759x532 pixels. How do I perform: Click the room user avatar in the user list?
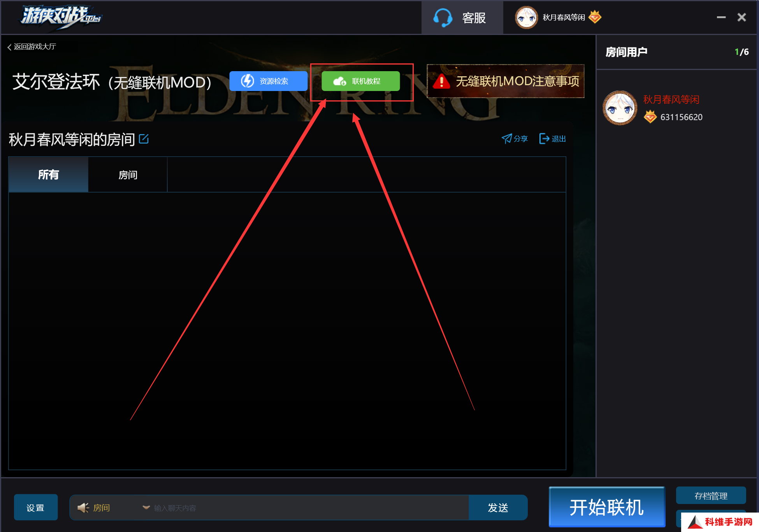coord(620,108)
